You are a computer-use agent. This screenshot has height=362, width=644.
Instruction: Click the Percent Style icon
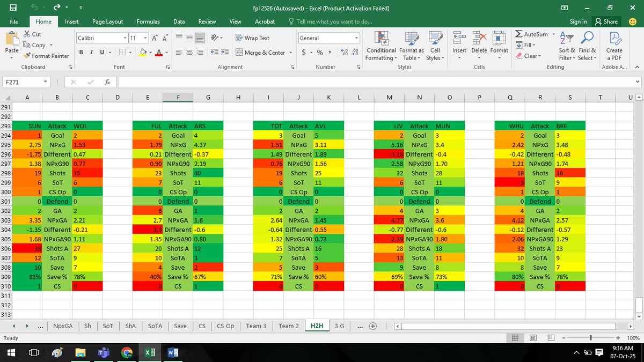pos(320,53)
